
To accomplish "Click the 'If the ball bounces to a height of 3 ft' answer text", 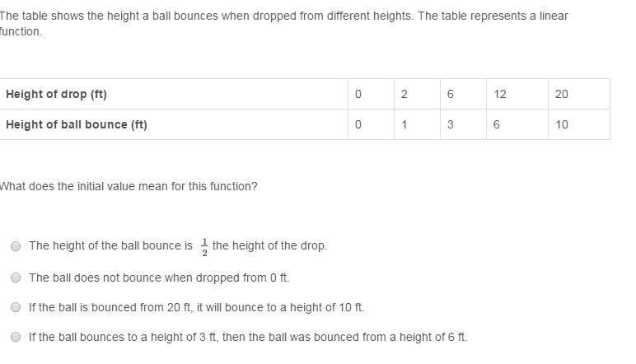I will pos(247,337).
